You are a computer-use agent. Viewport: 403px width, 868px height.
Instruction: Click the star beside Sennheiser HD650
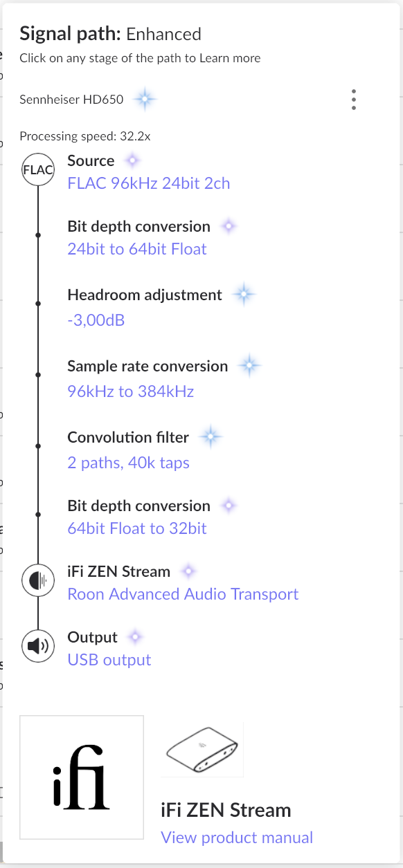pos(145,100)
